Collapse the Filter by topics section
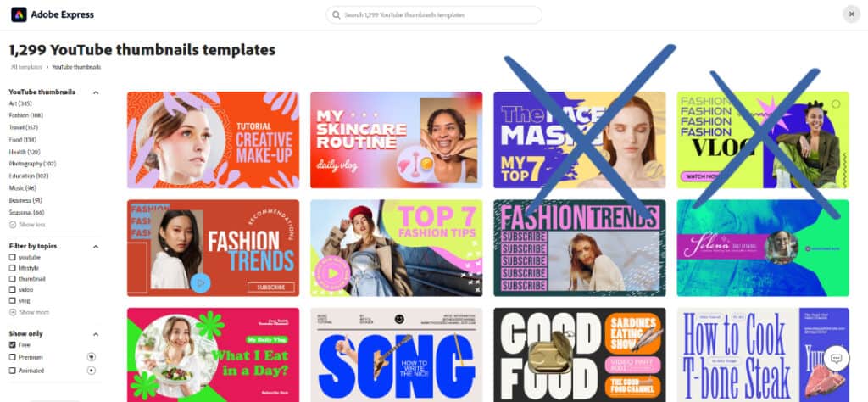Viewport: 868px width, 402px height. point(95,247)
